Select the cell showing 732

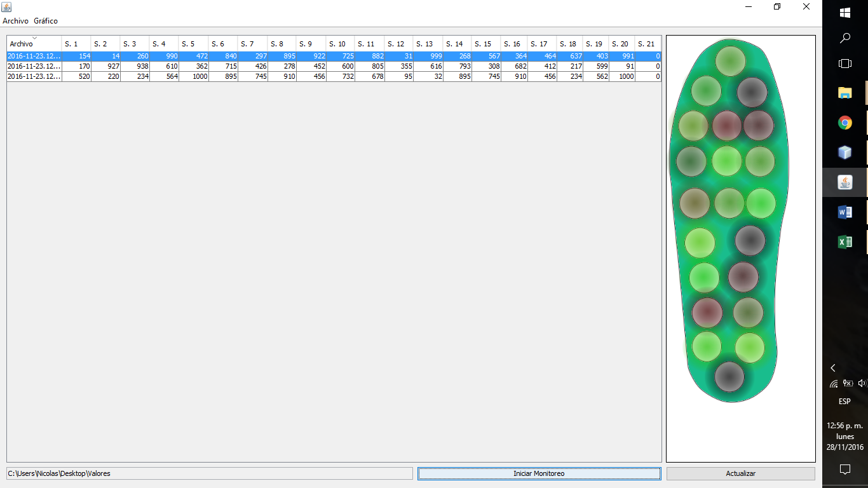click(x=340, y=76)
